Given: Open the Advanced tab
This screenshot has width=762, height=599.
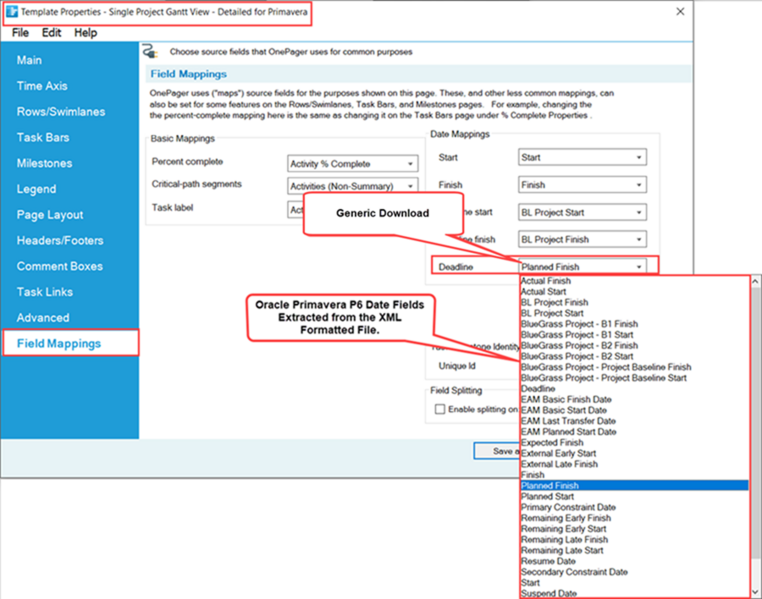Looking at the screenshot, I should pyautogui.click(x=43, y=318).
